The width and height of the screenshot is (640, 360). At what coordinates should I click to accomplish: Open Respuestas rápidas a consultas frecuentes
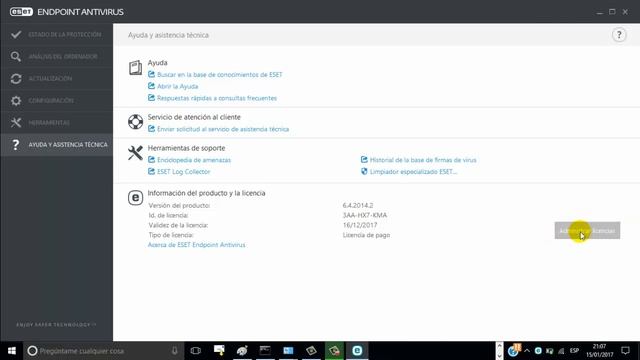pyautogui.click(x=217, y=98)
